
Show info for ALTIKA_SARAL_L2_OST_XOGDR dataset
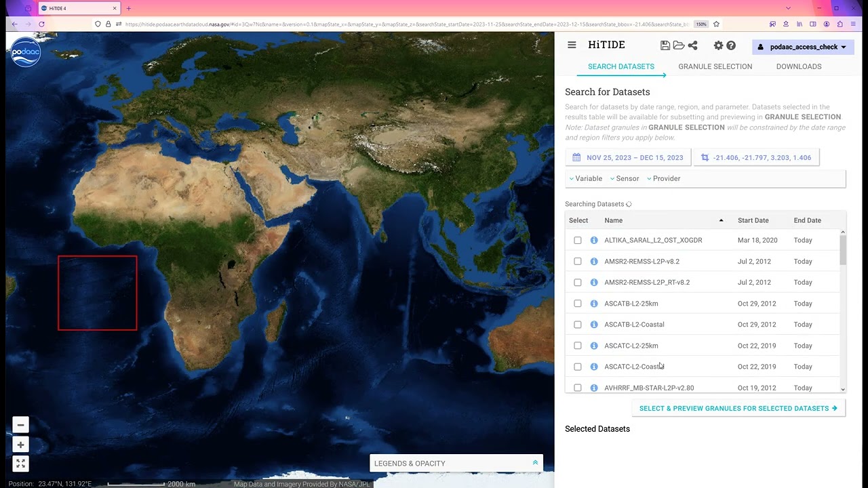[594, 240]
